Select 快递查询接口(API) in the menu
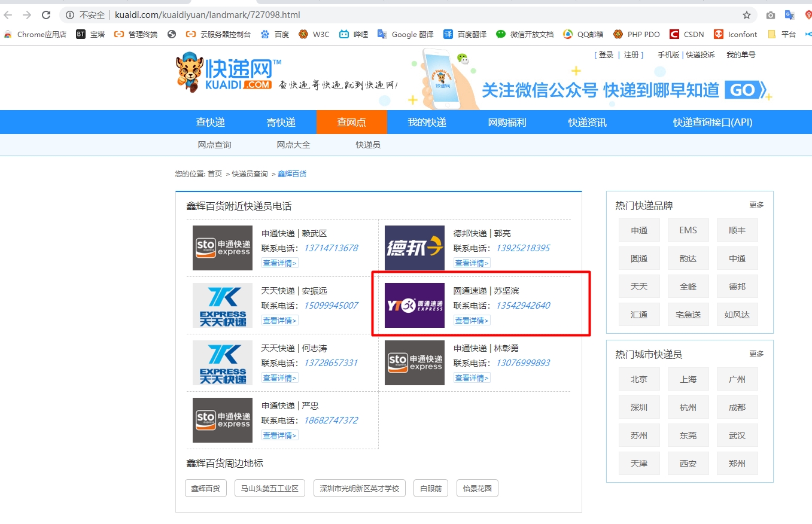The width and height of the screenshot is (812, 524). click(712, 122)
